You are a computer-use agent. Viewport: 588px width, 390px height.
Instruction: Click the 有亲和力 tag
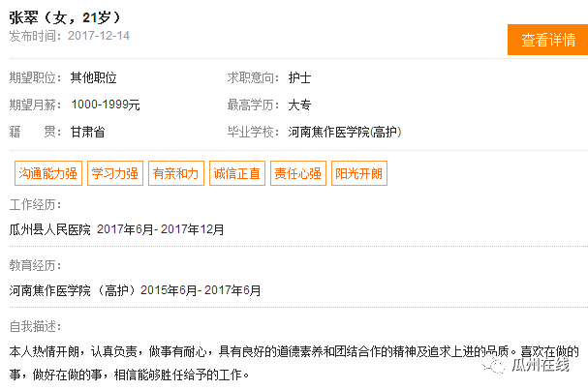176,173
